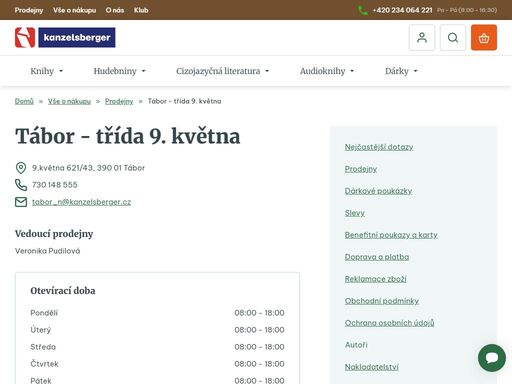Expand the Dárky dropdown menu
The image size is (512, 384).
[x=401, y=71]
